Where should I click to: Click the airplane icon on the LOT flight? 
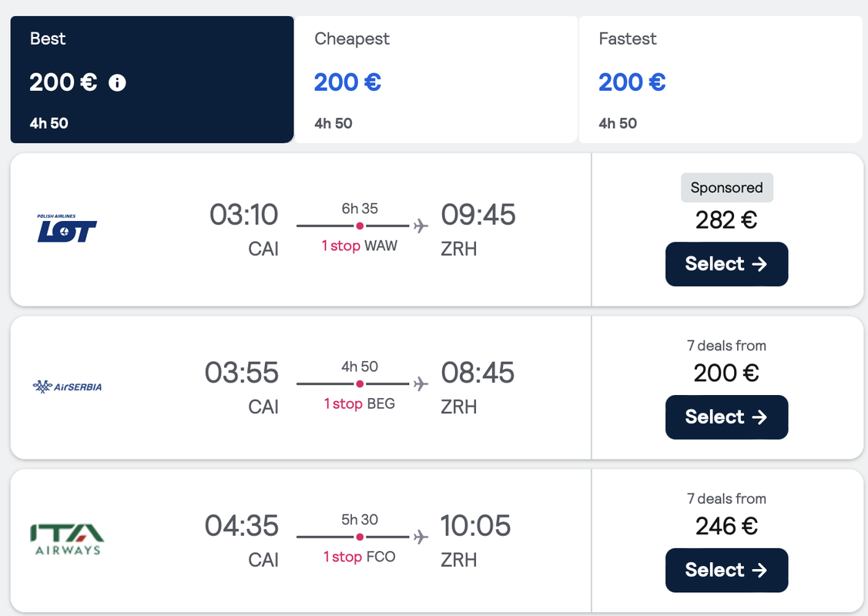tap(421, 226)
